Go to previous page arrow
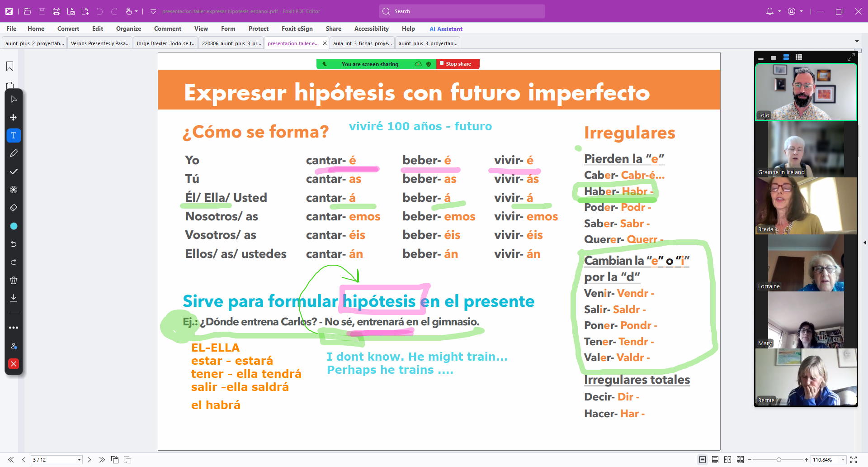Viewport: 868px width, 467px height. (x=24, y=460)
